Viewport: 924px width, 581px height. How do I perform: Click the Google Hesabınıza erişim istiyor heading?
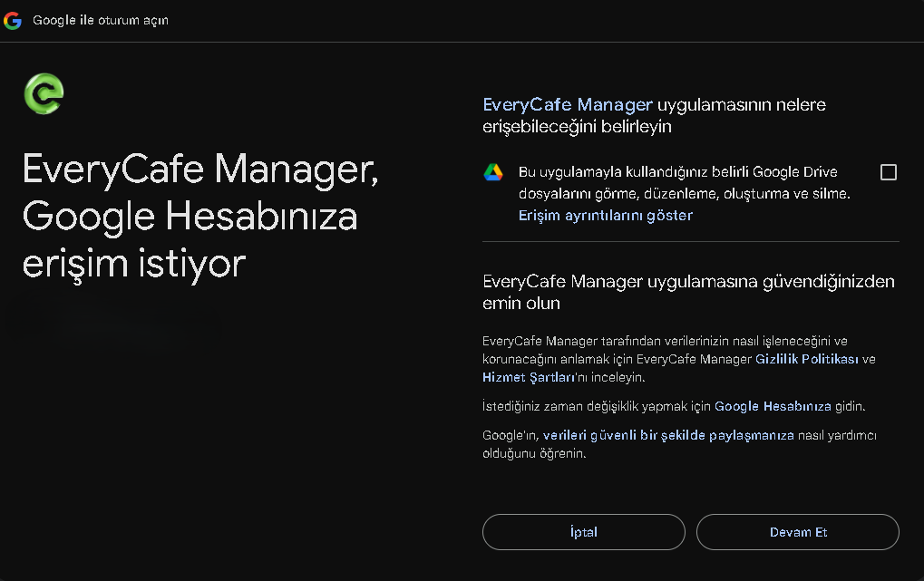tap(200, 217)
